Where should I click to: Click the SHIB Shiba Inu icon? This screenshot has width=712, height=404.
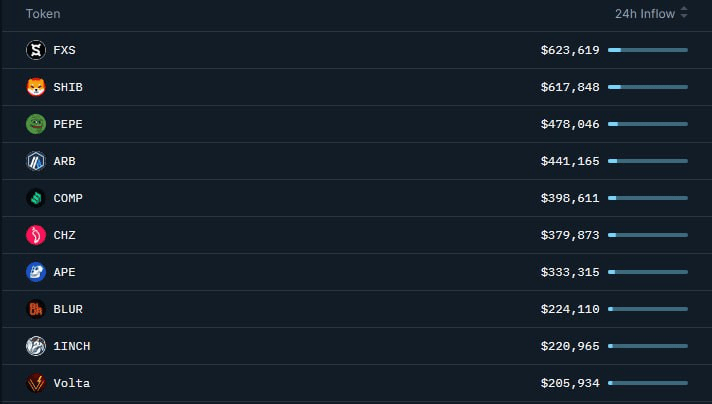coord(36,87)
